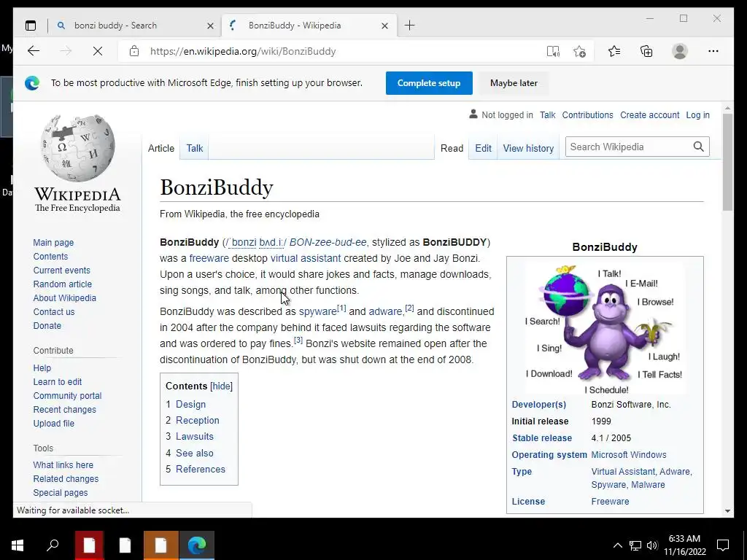This screenshot has height=560, width=747.
Task: Open the freeware link in article
Action: point(209,258)
